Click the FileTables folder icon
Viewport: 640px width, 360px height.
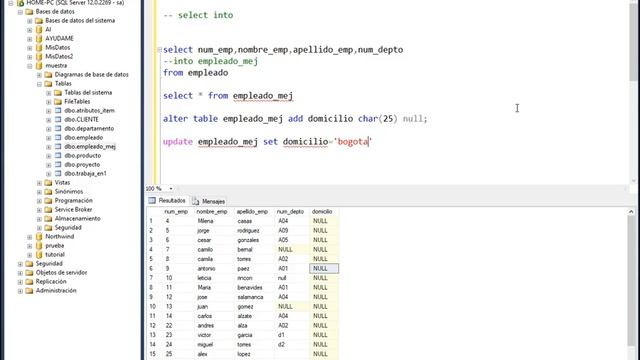[x=58, y=102]
